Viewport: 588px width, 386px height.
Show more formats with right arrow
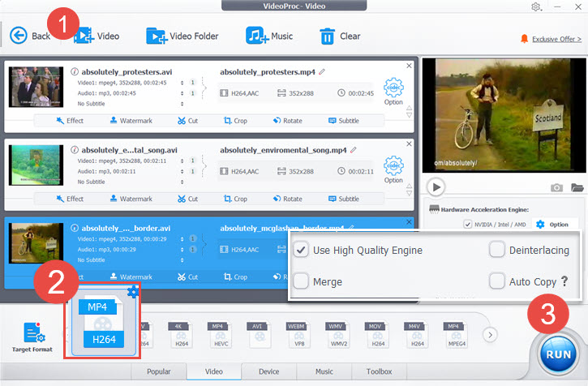point(490,335)
